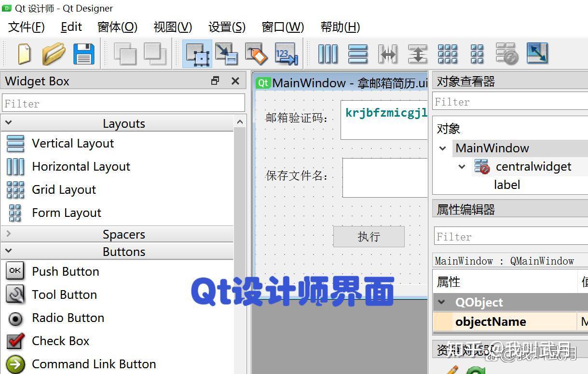Toggle the Edit Widgets mode button
Image resolution: width=588 pixels, height=374 pixels.
(x=196, y=54)
